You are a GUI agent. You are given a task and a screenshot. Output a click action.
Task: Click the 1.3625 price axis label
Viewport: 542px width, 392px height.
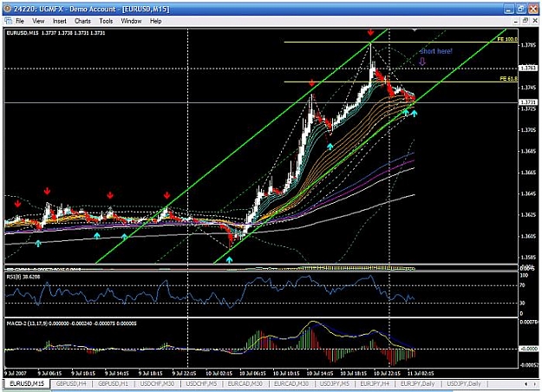point(528,215)
